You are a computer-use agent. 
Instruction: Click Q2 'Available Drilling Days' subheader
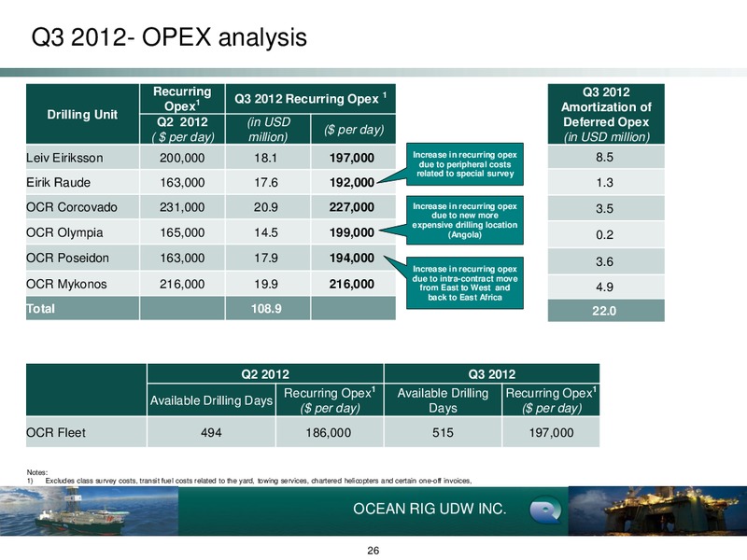[212, 400]
